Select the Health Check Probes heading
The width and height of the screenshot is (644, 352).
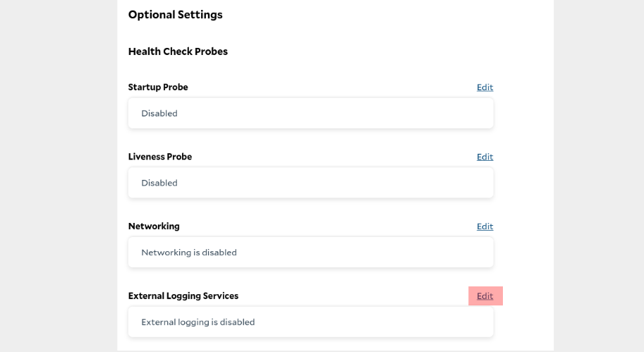(178, 51)
